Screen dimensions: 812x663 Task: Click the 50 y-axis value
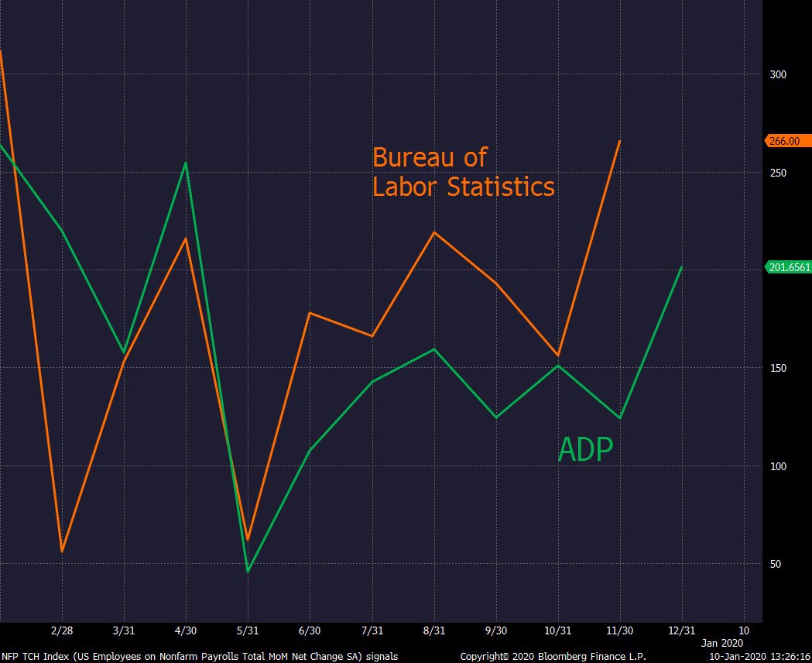(776, 564)
